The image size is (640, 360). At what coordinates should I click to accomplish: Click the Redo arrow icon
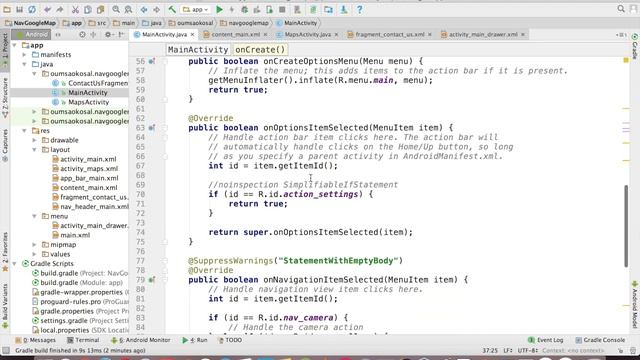pos(60,9)
